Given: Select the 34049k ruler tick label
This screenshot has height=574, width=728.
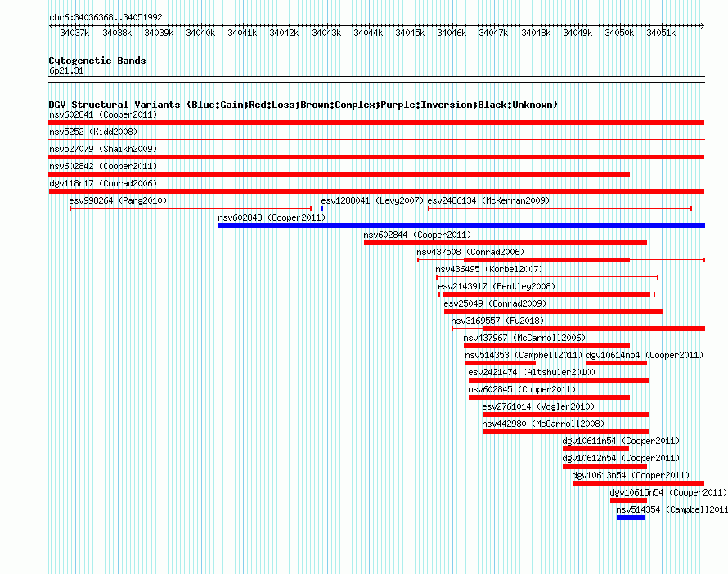Looking at the screenshot, I should 577,33.
